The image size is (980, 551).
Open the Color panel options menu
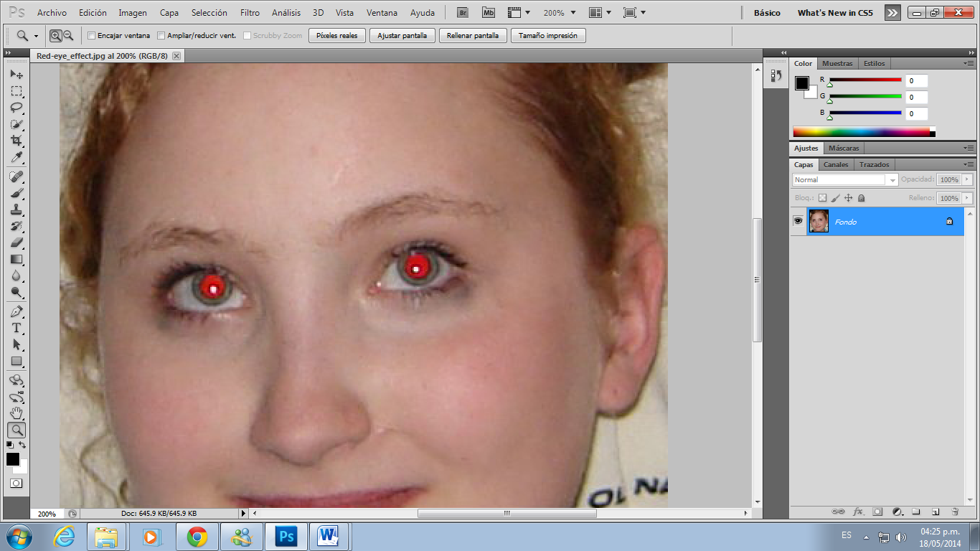click(969, 63)
